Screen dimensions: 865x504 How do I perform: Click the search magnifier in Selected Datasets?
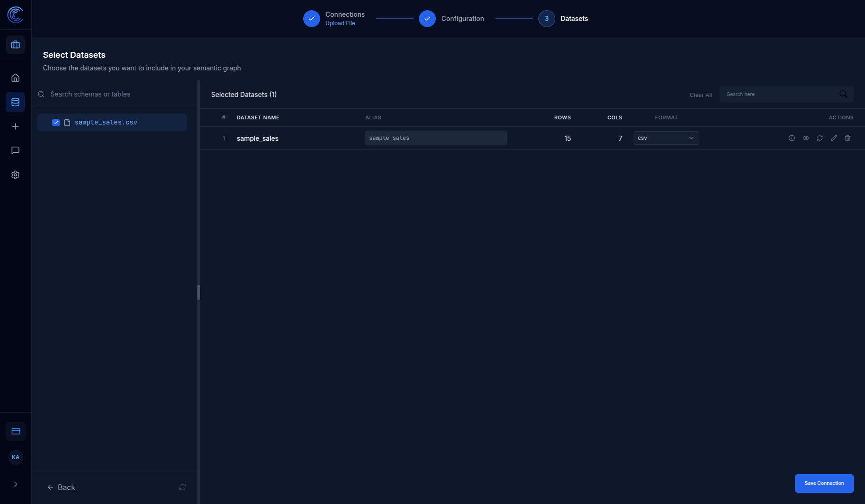pyautogui.click(x=843, y=94)
